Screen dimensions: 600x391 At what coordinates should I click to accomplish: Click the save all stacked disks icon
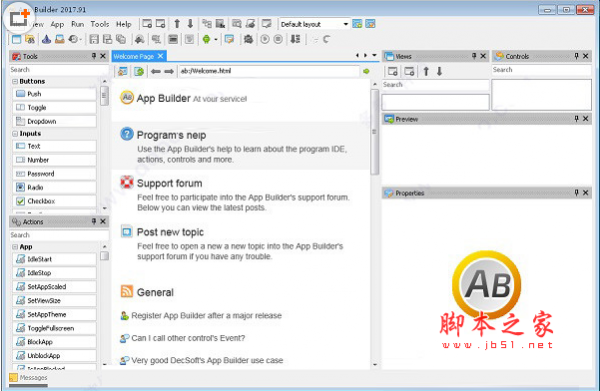[x=108, y=39]
